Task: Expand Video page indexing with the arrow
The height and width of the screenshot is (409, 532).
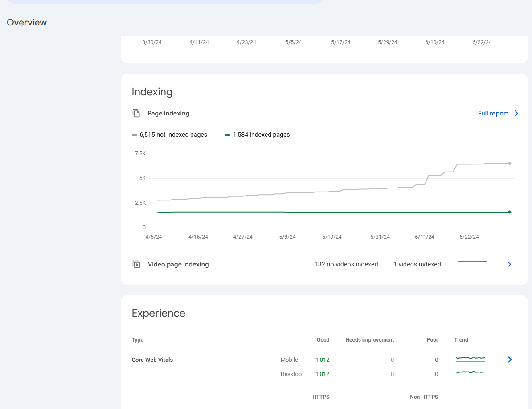Action: (509, 264)
